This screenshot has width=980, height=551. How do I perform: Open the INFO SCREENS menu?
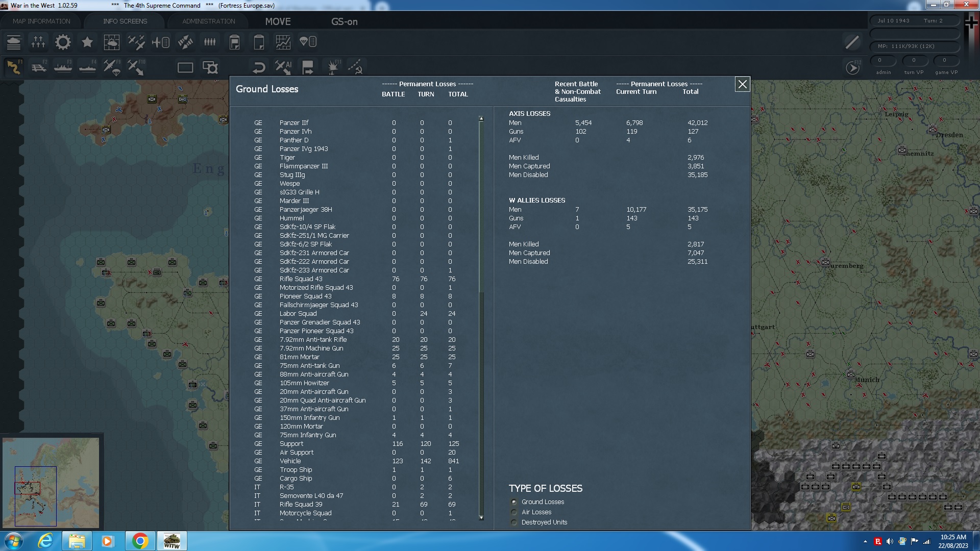(125, 21)
